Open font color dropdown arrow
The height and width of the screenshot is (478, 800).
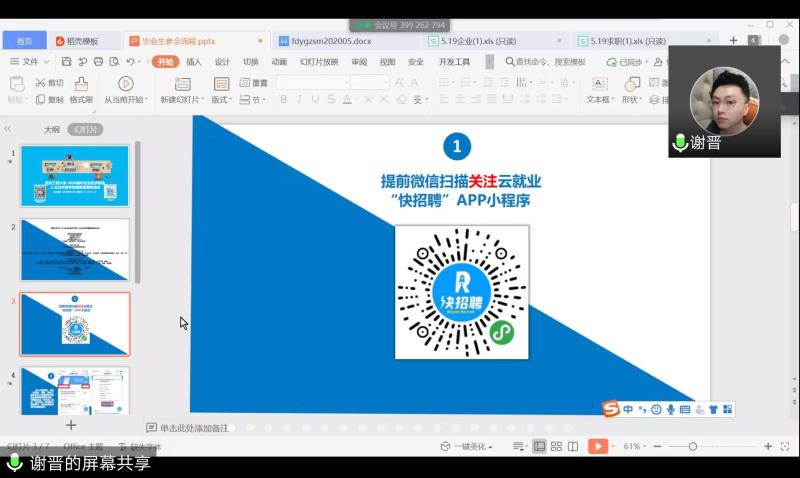tap(355, 100)
